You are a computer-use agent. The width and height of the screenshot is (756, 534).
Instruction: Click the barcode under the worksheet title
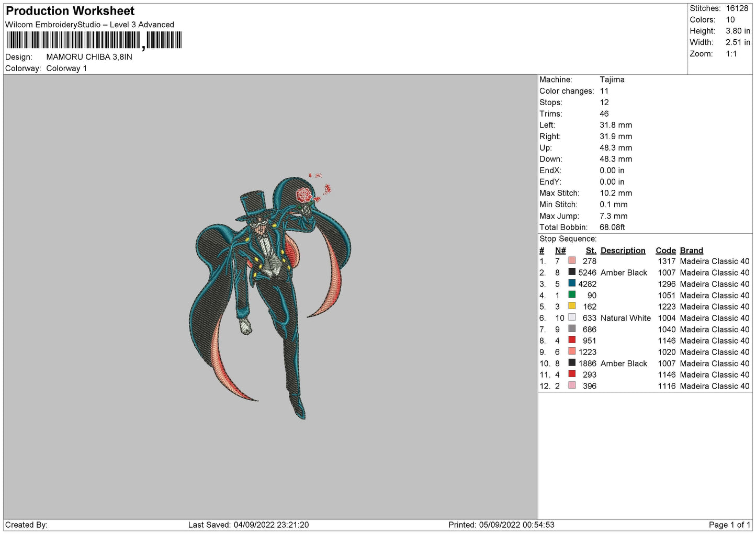tap(94, 40)
